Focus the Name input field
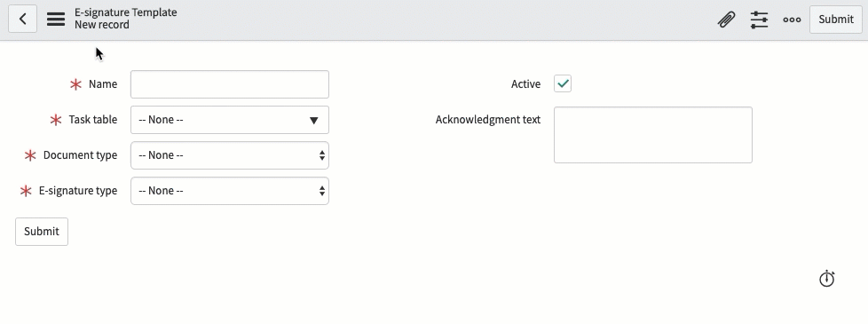Viewport: 868px width, 324px height. click(230, 84)
